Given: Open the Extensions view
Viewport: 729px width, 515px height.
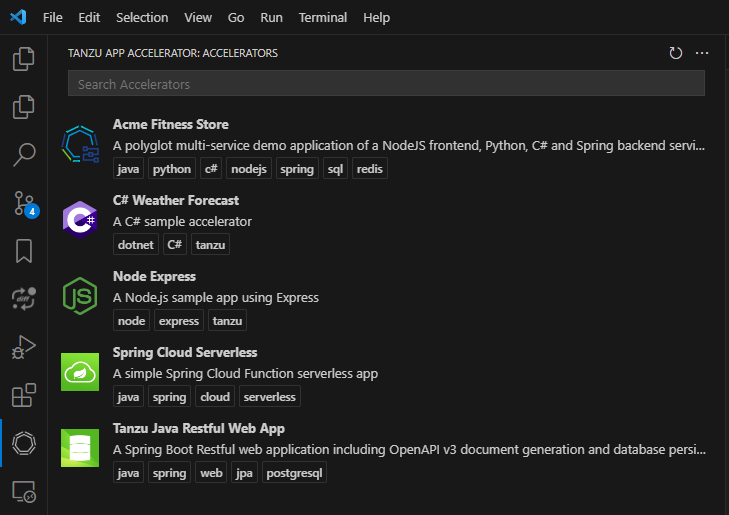Looking at the screenshot, I should [x=24, y=395].
